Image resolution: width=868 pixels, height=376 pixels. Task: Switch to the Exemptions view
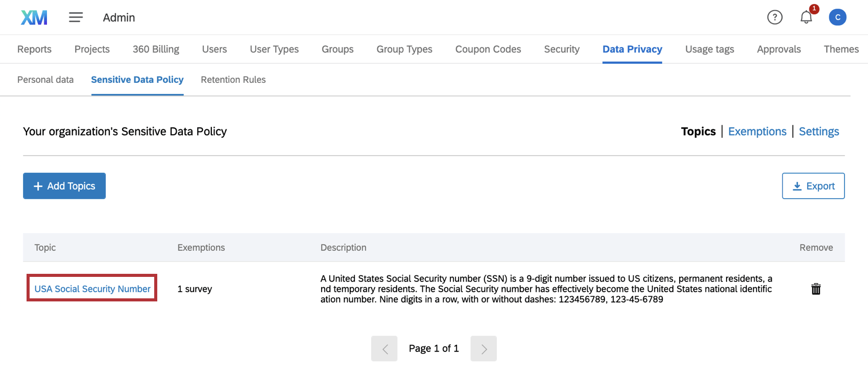click(x=757, y=131)
